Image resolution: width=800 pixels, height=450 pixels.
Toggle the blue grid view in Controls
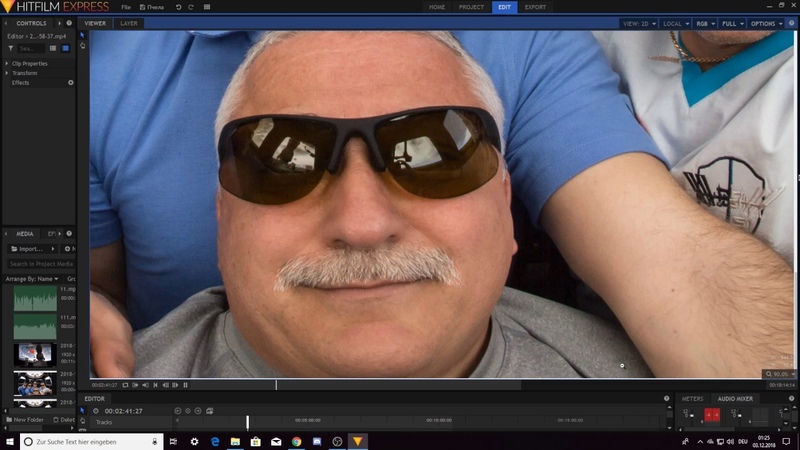click(65, 48)
